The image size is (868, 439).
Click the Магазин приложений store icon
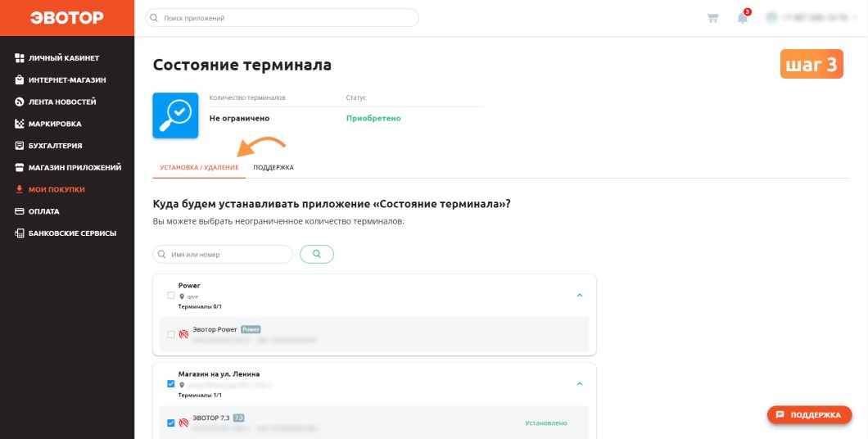coord(20,168)
